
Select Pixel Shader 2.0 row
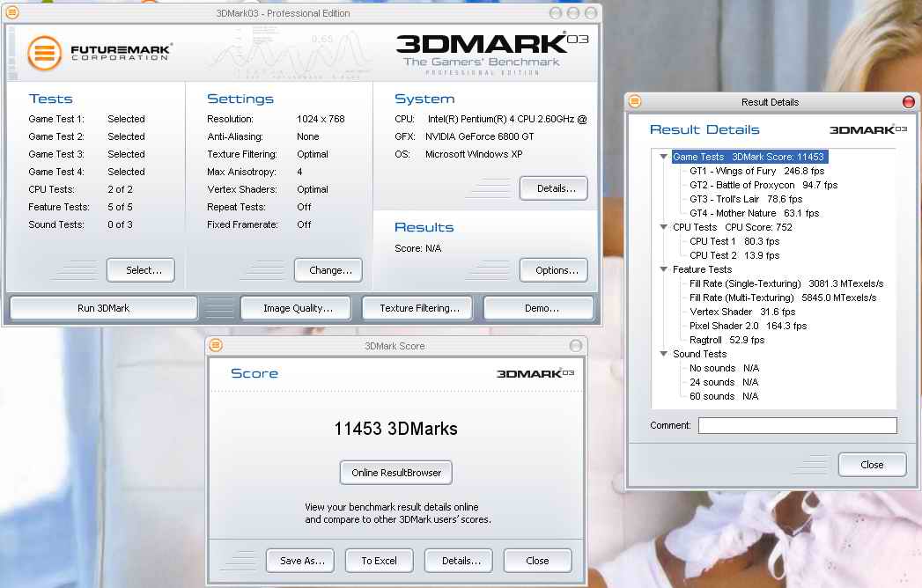[748, 327]
